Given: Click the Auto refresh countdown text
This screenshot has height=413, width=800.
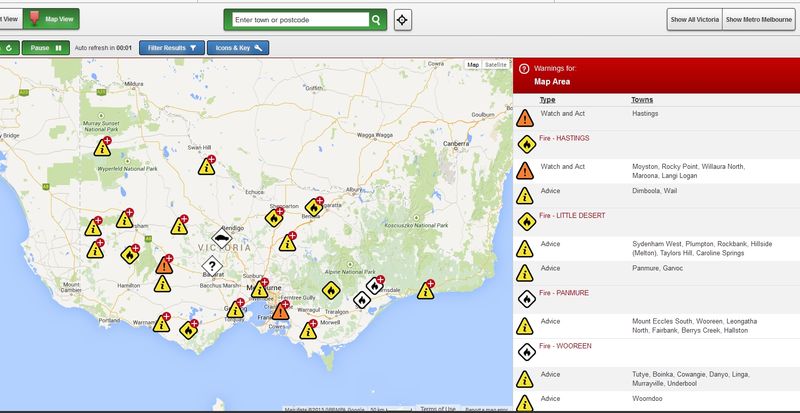Looking at the screenshot, I should click(x=103, y=48).
